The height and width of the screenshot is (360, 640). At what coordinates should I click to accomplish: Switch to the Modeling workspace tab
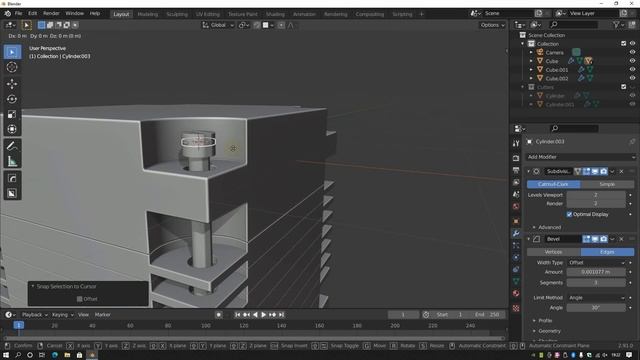(x=147, y=14)
